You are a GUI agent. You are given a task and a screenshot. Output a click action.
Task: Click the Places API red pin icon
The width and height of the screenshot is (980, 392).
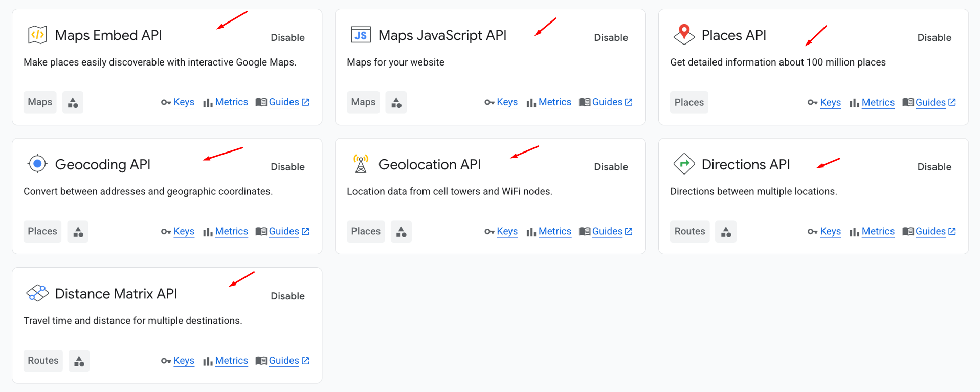[x=684, y=34]
